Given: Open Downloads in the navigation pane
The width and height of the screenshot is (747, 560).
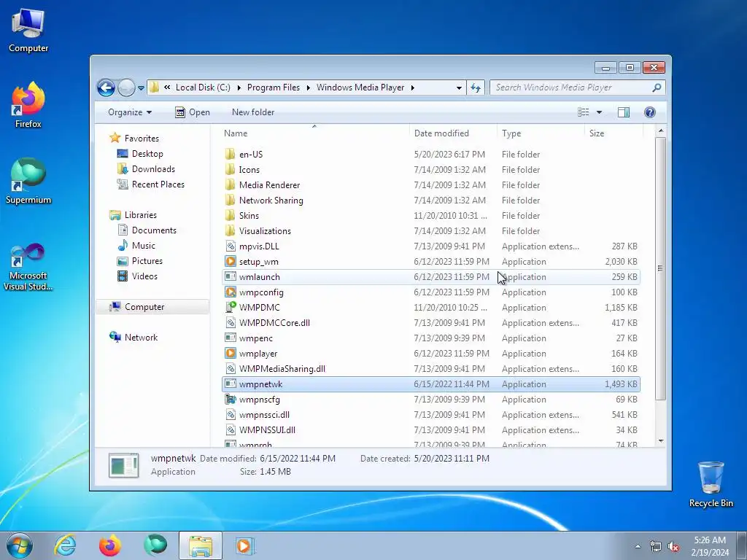Looking at the screenshot, I should [x=153, y=169].
